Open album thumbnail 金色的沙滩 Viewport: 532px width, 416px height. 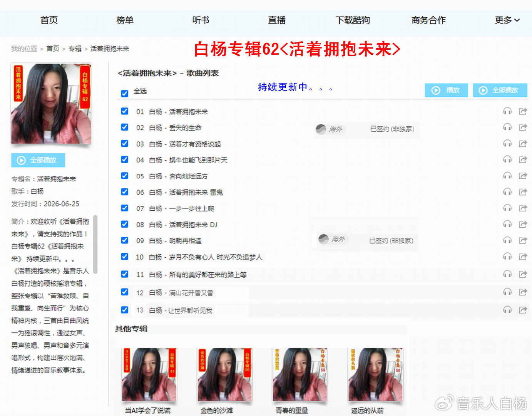[225, 375]
